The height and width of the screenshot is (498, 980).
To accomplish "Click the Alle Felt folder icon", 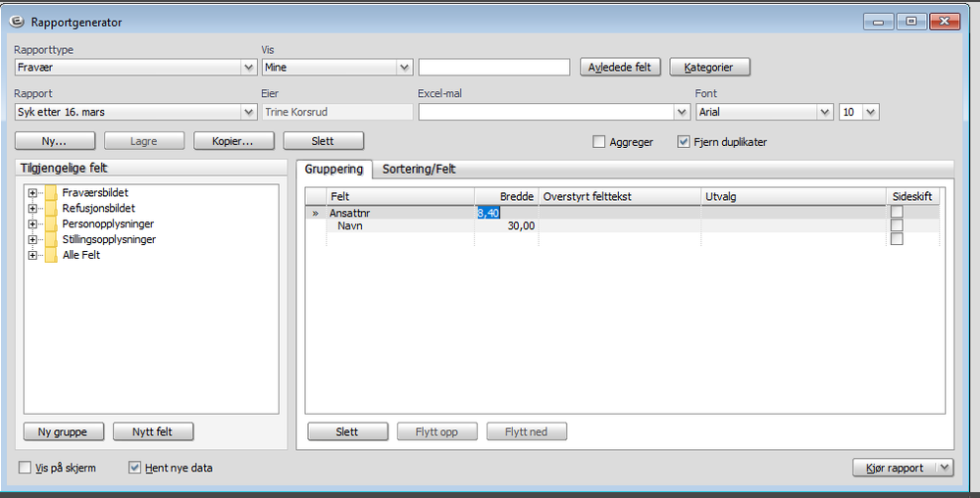I will tap(51, 256).
